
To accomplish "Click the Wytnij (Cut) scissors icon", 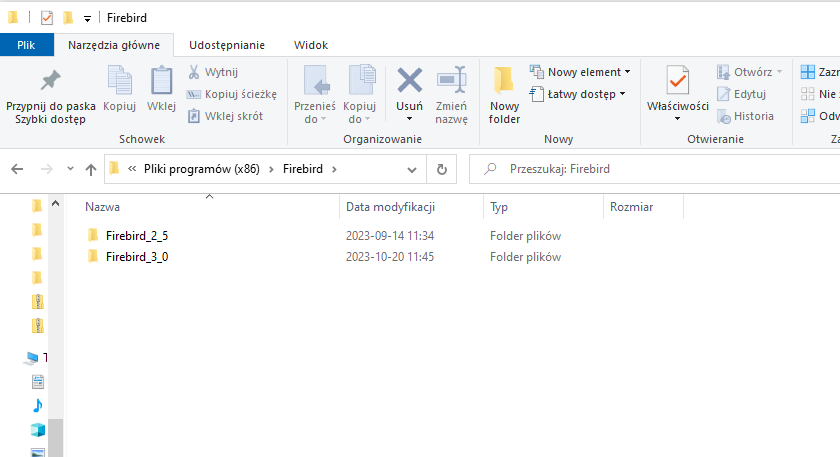I will 194,72.
